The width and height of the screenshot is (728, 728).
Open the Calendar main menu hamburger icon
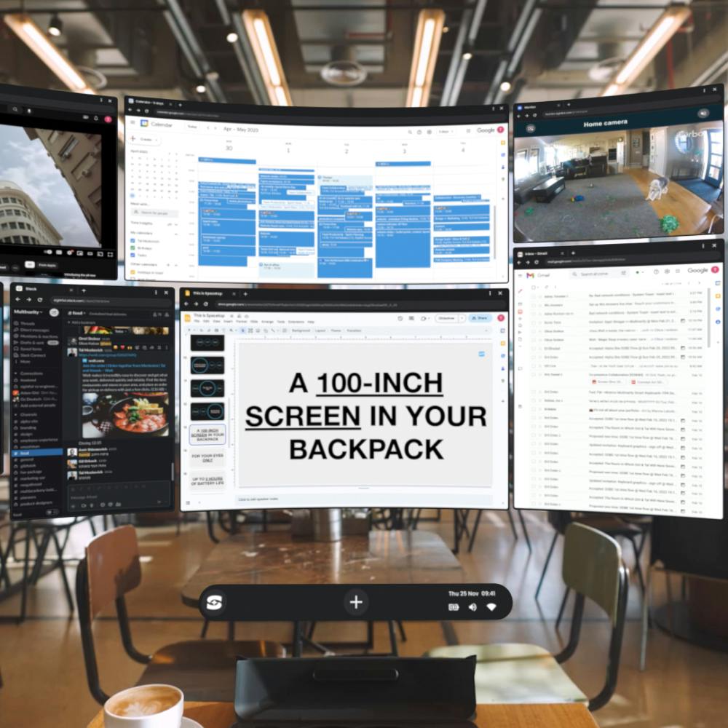click(x=132, y=122)
